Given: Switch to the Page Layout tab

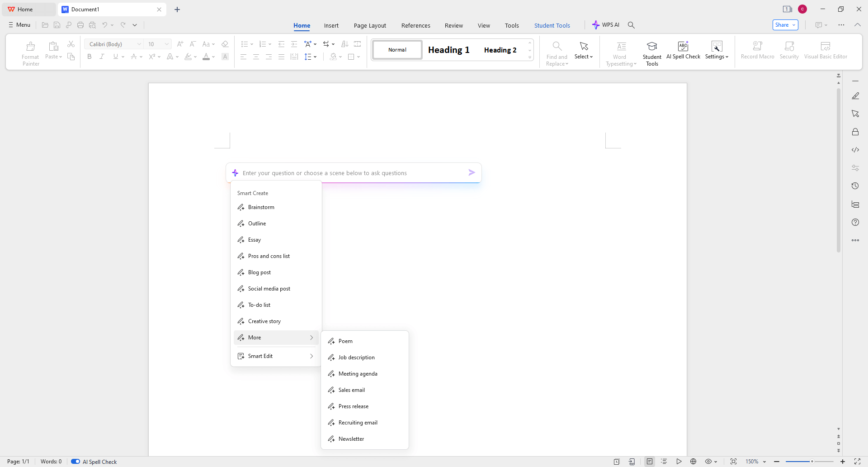Looking at the screenshot, I should tap(369, 26).
